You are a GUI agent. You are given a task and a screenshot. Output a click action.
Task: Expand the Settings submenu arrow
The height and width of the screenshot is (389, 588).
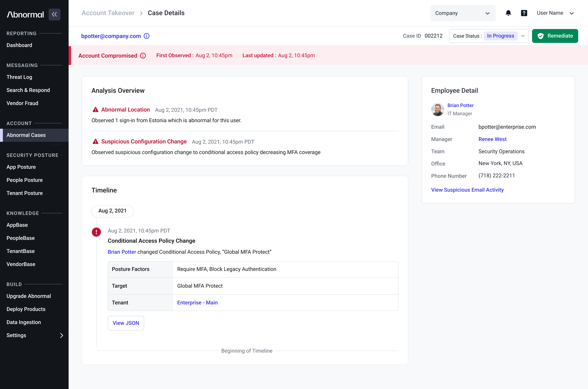pos(61,335)
